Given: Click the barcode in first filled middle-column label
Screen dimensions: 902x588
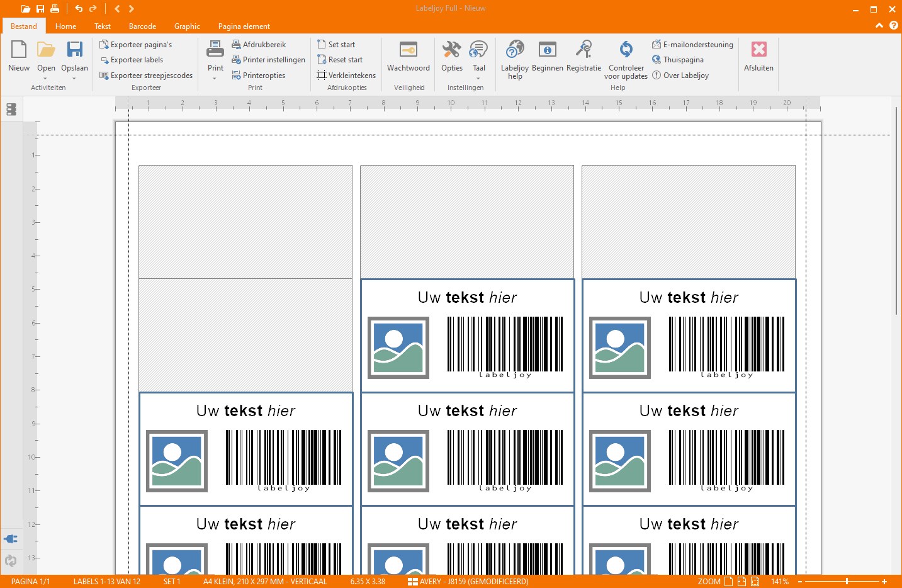Looking at the screenshot, I should 505,347.
